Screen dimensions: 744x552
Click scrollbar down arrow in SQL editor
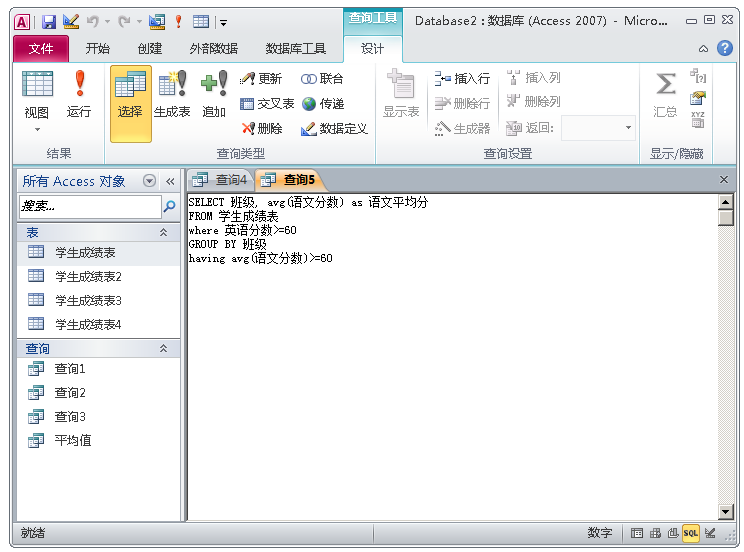click(x=725, y=512)
